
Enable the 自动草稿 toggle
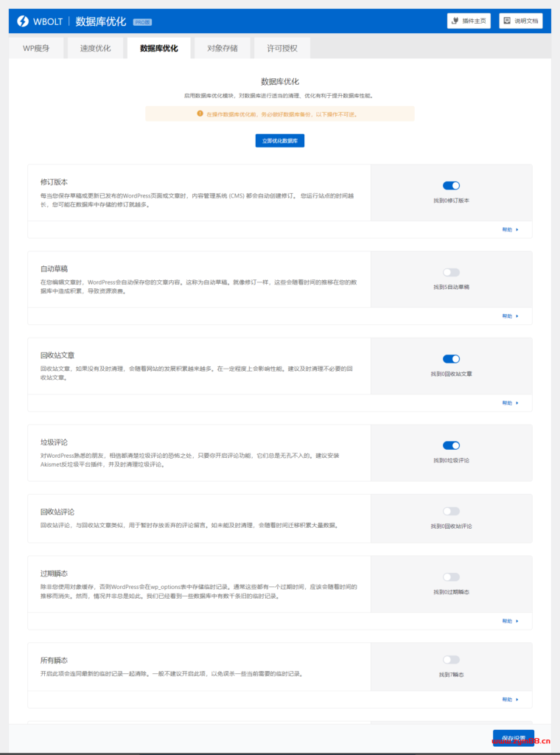451,272
